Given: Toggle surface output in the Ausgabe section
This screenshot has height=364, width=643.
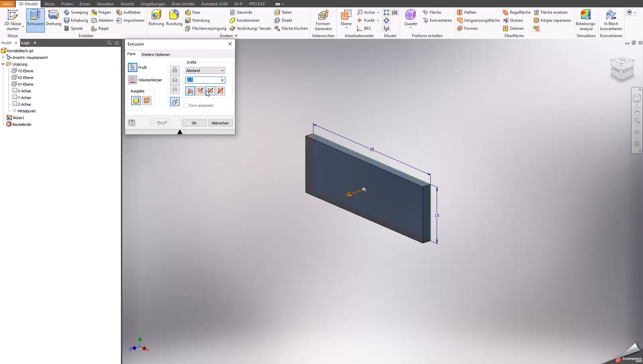Looking at the screenshot, I should (146, 100).
